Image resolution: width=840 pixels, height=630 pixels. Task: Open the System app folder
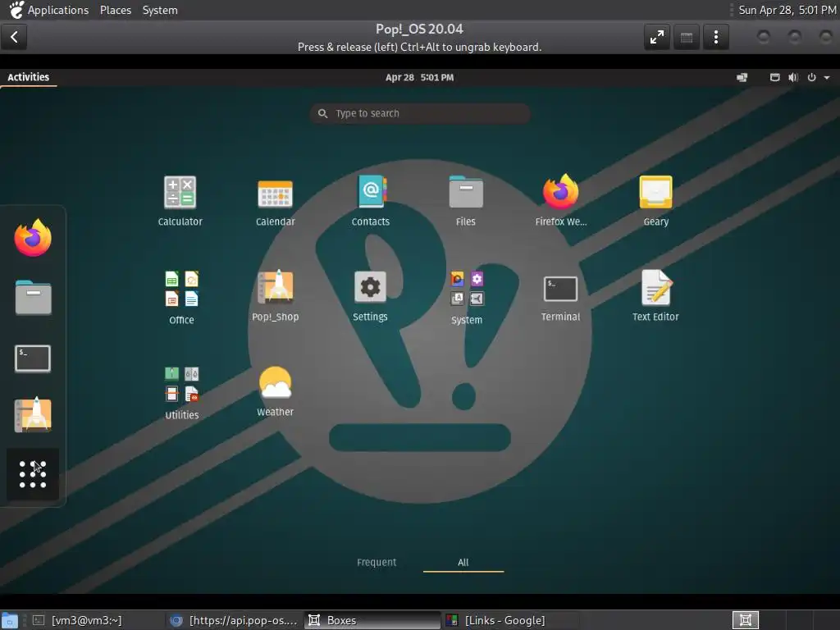467,297
